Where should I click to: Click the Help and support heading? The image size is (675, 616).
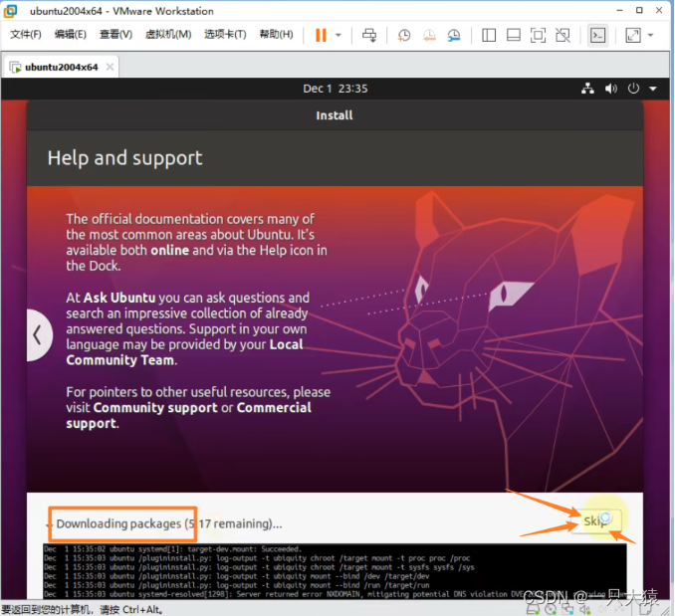click(x=124, y=158)
